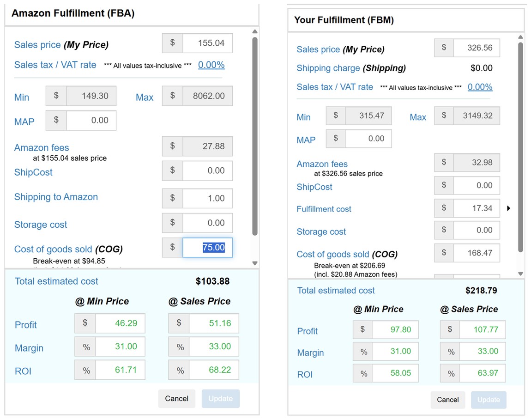Open FBM Sales tax 0.00% link
The image size is (531, 420).
coord(480,87)
